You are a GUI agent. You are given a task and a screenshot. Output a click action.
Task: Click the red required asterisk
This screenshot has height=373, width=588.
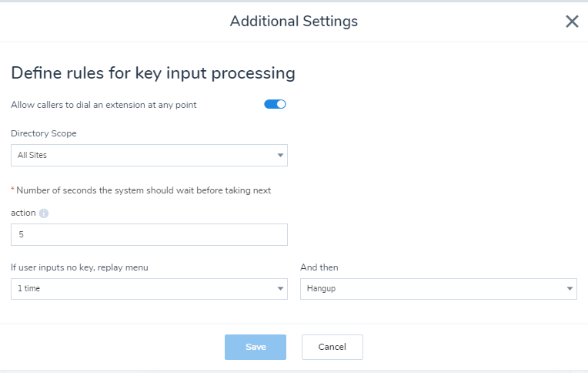tap(12, 189)
